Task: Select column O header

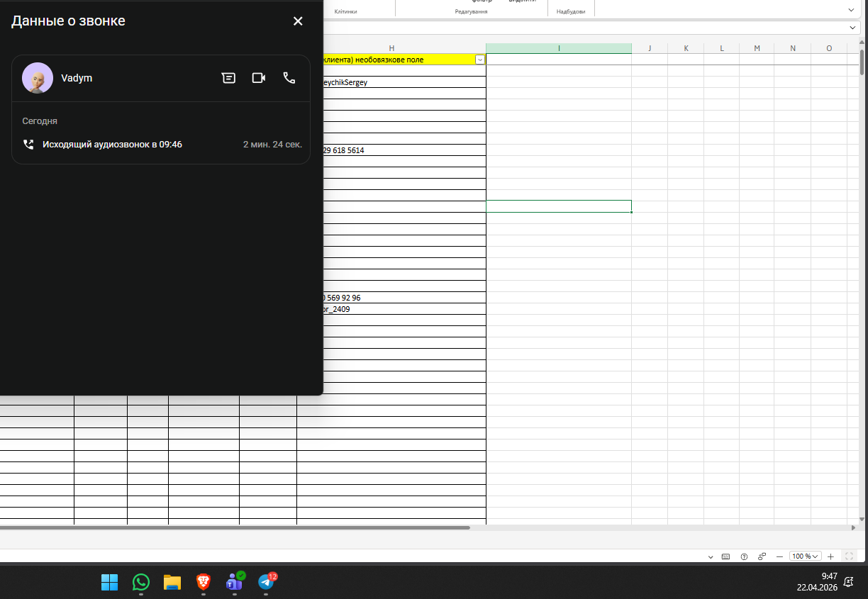Action: 829,48
